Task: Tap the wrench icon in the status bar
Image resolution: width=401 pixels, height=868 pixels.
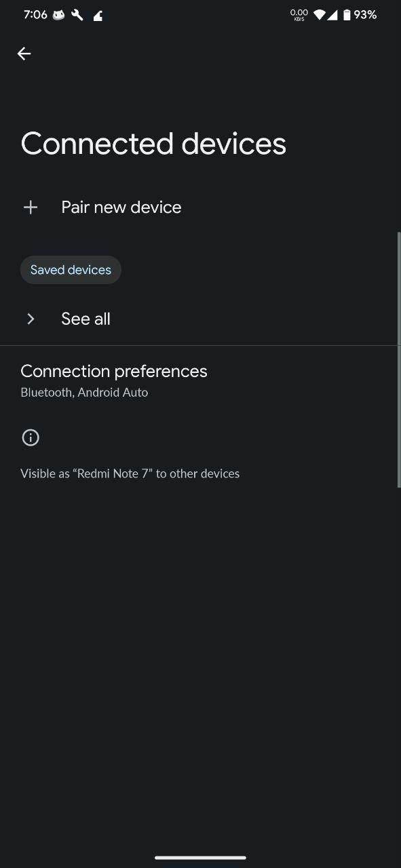Action: (x=77, y=14)
